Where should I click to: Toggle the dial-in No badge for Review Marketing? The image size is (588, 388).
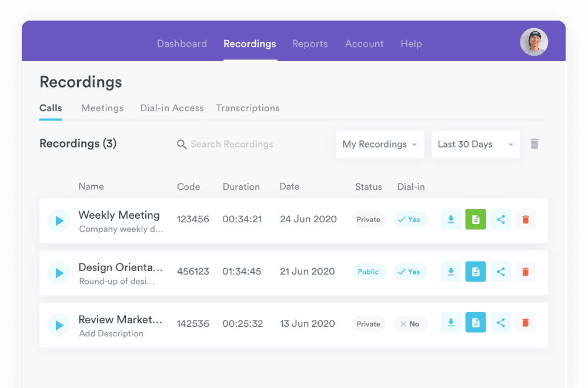tap(410, 324)
